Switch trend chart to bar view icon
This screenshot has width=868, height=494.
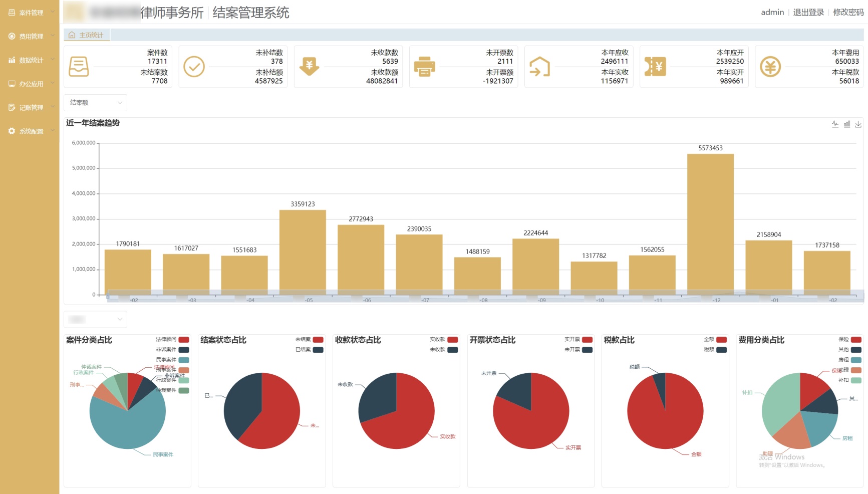846,124
